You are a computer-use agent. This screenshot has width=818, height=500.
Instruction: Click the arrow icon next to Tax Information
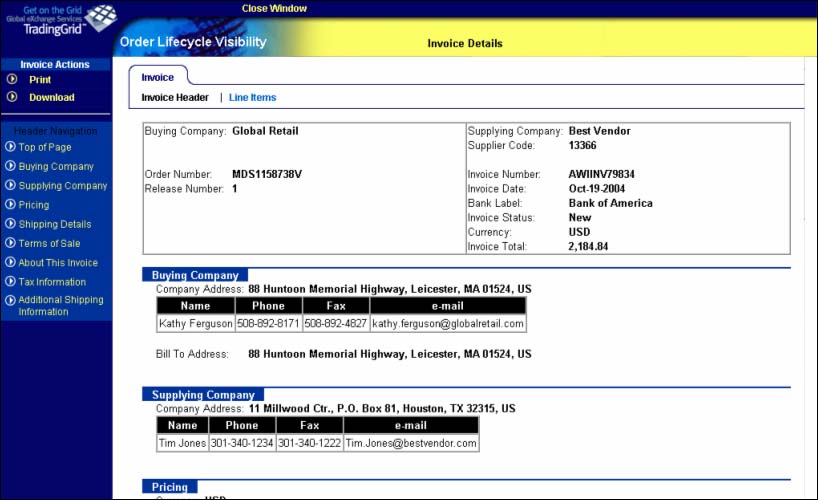coord(10,282)
